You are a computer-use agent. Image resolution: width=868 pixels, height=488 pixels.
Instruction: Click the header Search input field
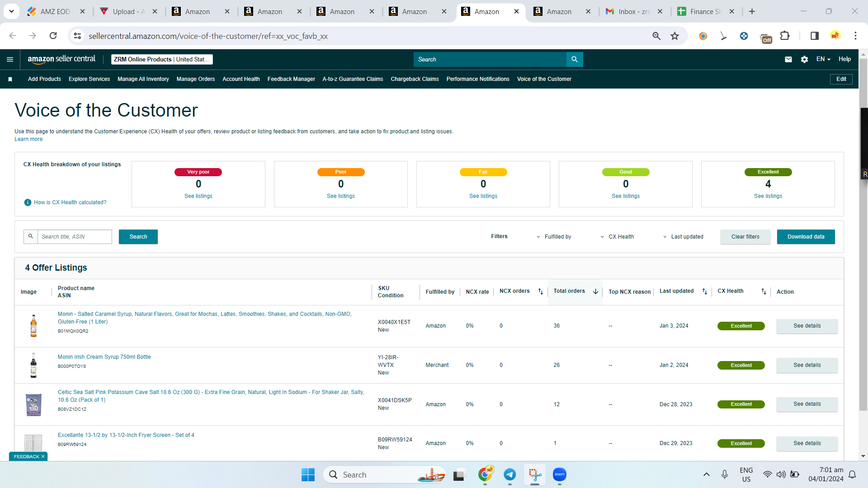[x=490, y=59]
